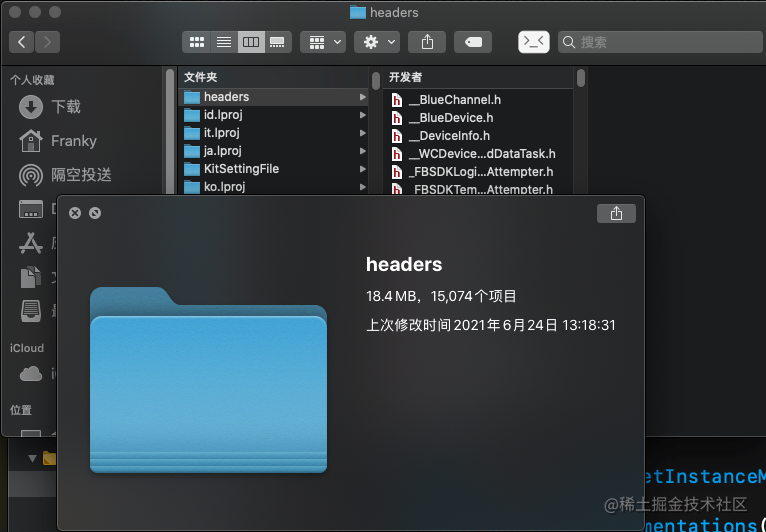766x532 pixels.
Task: Select the ko.lproj folder
Action: (x=274, y=187)
